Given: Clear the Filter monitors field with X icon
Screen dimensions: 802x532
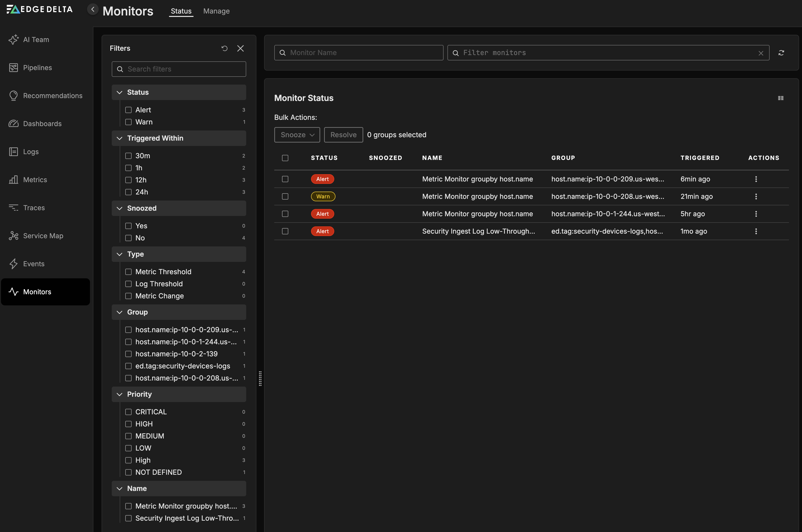Looking at the screenshot, I should click(761, 53).
